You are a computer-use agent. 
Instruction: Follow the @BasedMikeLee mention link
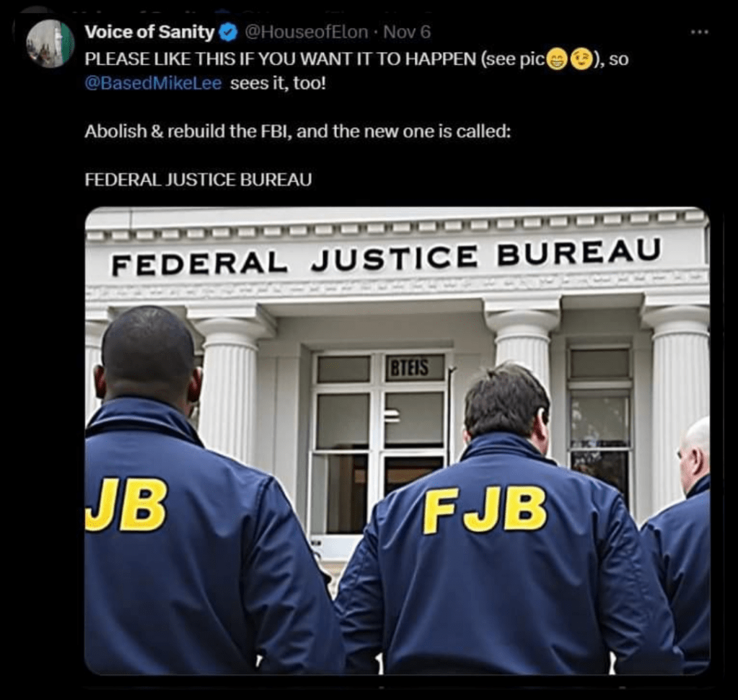pyautogui.click(x=153, y=83)
